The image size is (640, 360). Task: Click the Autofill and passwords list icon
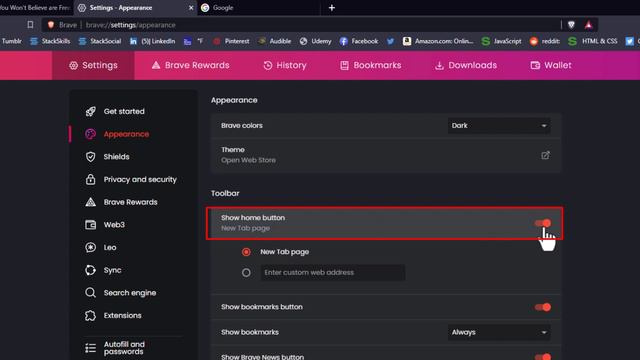click(x=91, y=348)
